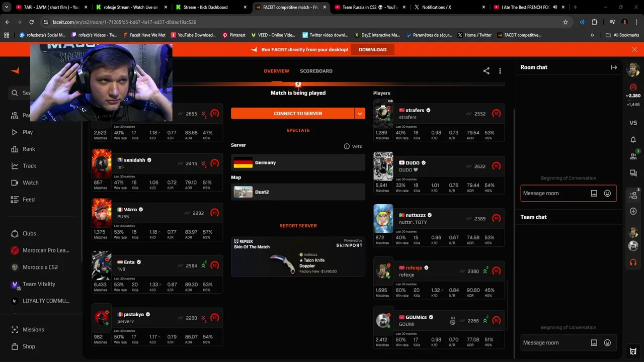Click the Dust2 map entry
644x362 pixels.
298,192
